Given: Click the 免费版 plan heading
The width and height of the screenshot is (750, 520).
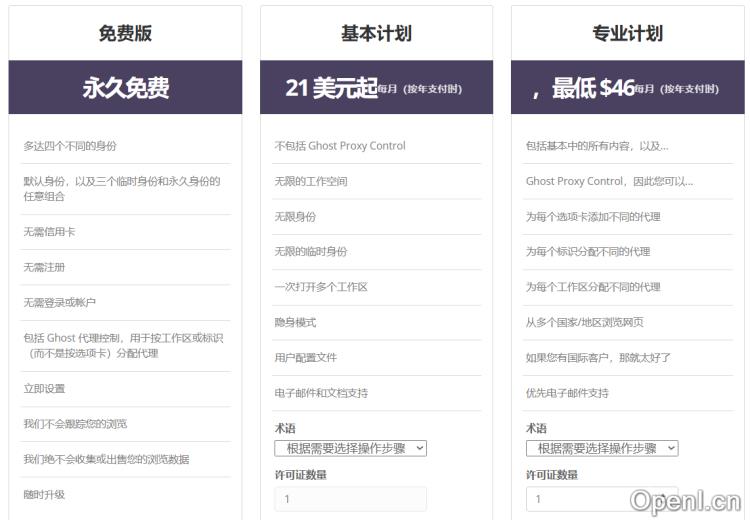Looking at the screenshot, I should click(125, 33).
